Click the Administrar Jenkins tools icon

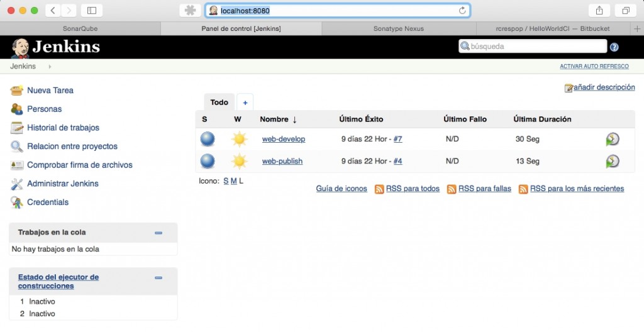[17, 184]
